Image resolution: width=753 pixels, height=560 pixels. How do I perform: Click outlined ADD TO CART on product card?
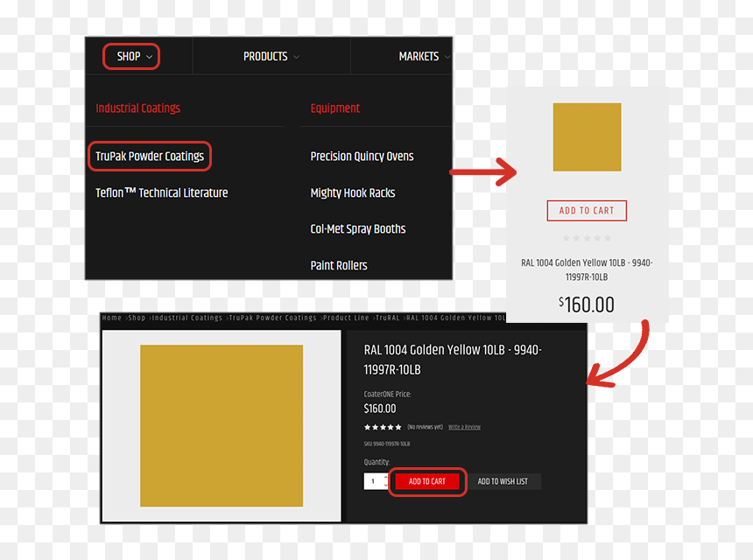(587, 211)
